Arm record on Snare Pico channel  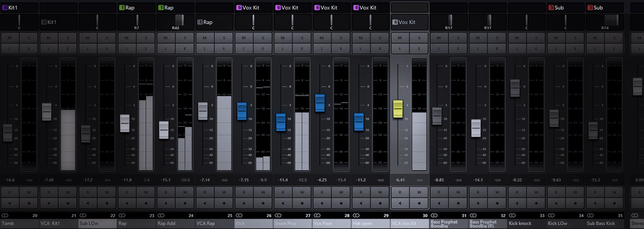point(302,203)
